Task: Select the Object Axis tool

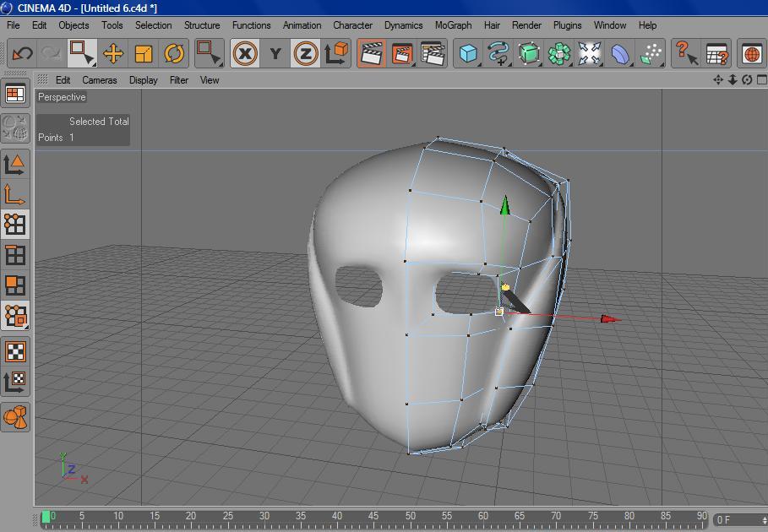Action: (x=15, y=194)
